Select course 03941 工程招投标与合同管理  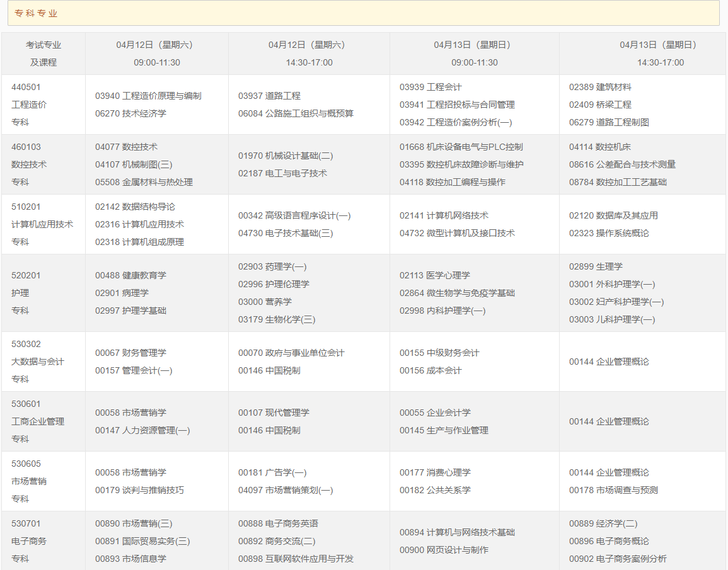[457, 105]
